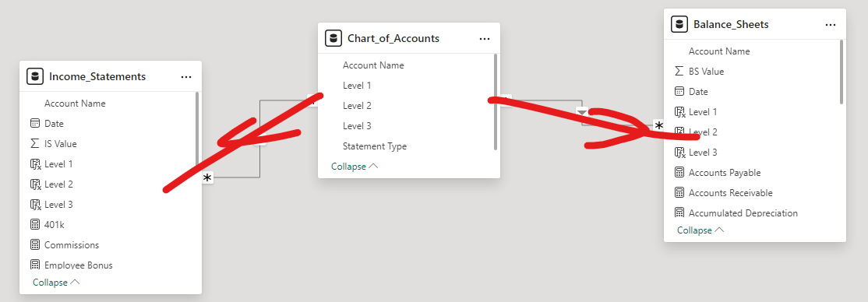Click the calculated column icon of Level 1 in Balance_Sheets
This screenshot has width=868, height=302.
point(679,112)
